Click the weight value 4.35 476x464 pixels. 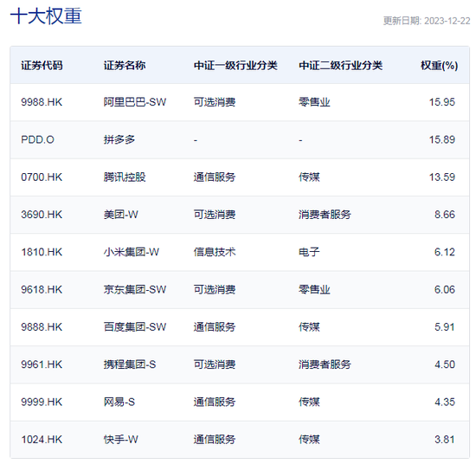(445, 402)
